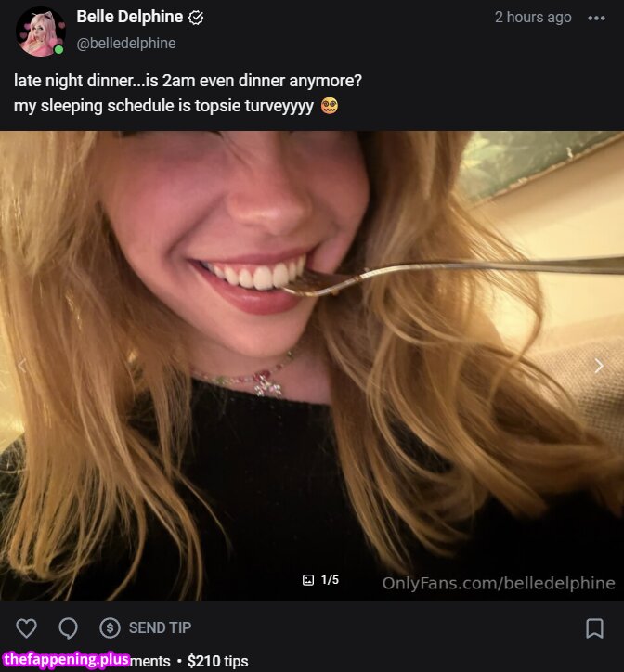
Task: Click the green online status dot
Action: [x=58, y=49]
